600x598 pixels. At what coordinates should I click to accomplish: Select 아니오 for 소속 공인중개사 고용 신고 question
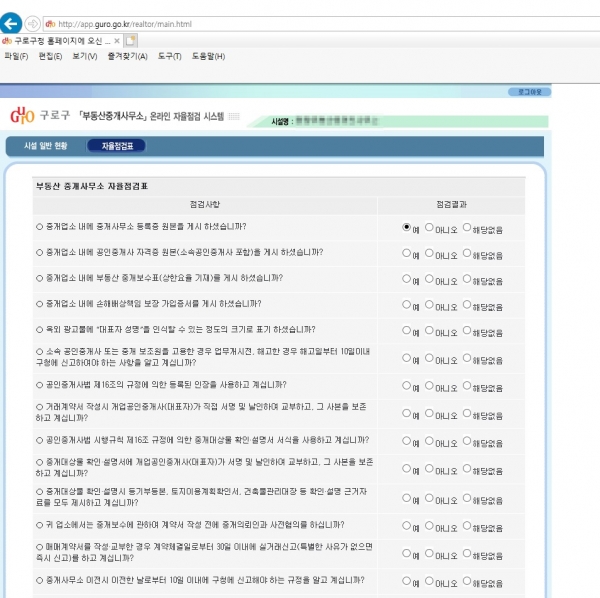(429, 358)
